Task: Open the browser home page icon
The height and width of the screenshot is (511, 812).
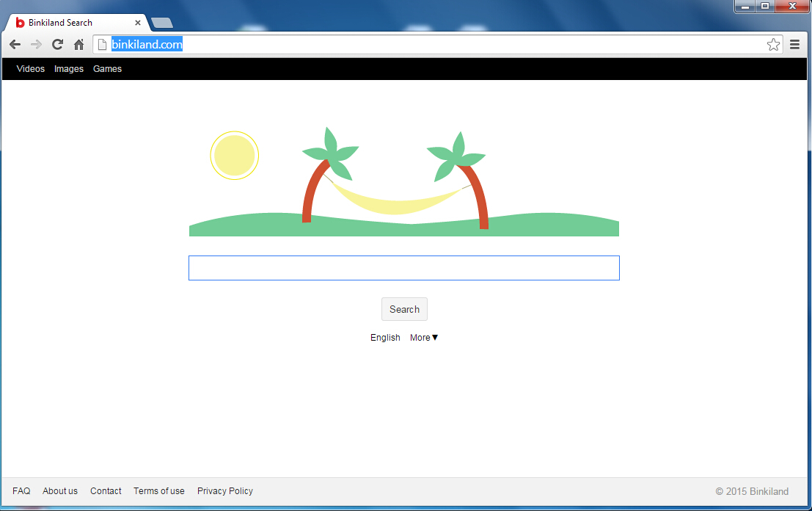Action: [x=78, y=45]
